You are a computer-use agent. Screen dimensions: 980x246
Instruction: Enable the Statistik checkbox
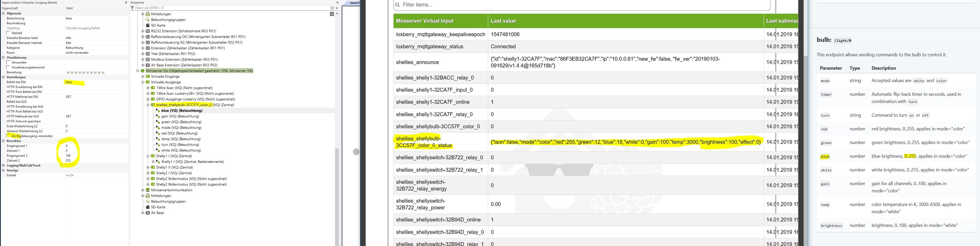point(8,33)
